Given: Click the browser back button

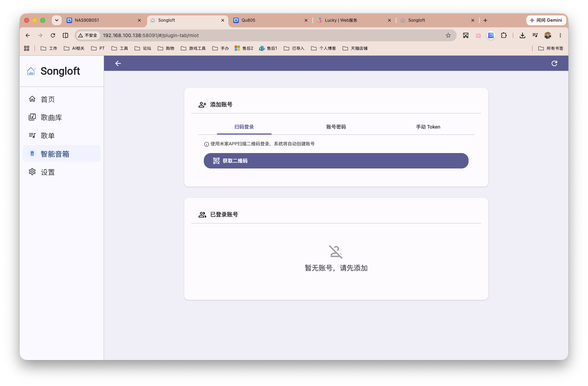Looking at the screenshot, I should pos(28,35).
